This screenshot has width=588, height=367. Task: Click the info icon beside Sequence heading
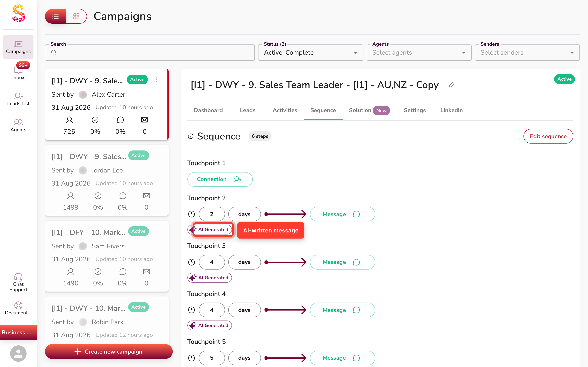pyautogui.click(x=191, y=136)
